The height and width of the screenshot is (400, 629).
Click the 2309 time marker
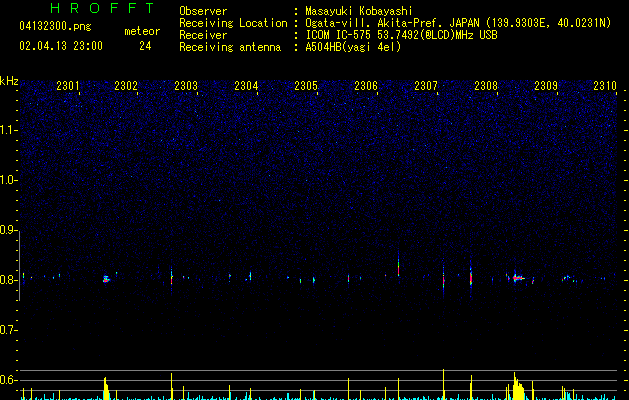click(546, 85)
